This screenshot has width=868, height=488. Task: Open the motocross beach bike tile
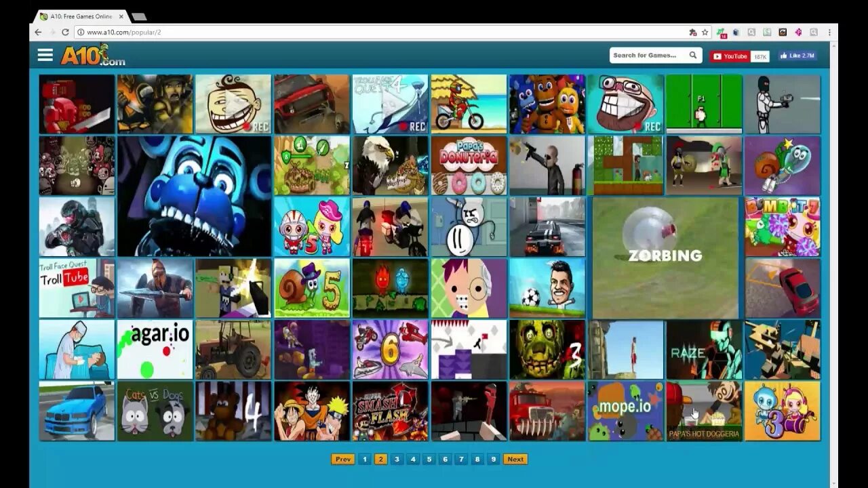pos(469,104)
